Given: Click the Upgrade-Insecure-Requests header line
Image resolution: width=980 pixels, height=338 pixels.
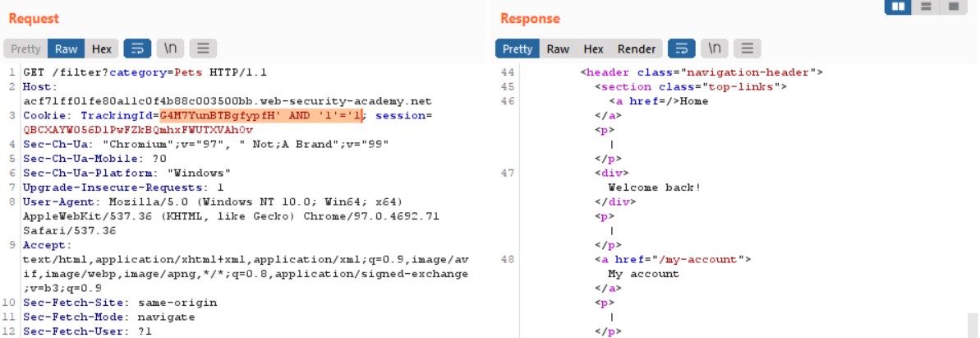Looking at the screenshot, I should pyautogui.click(x=123, y=188).
